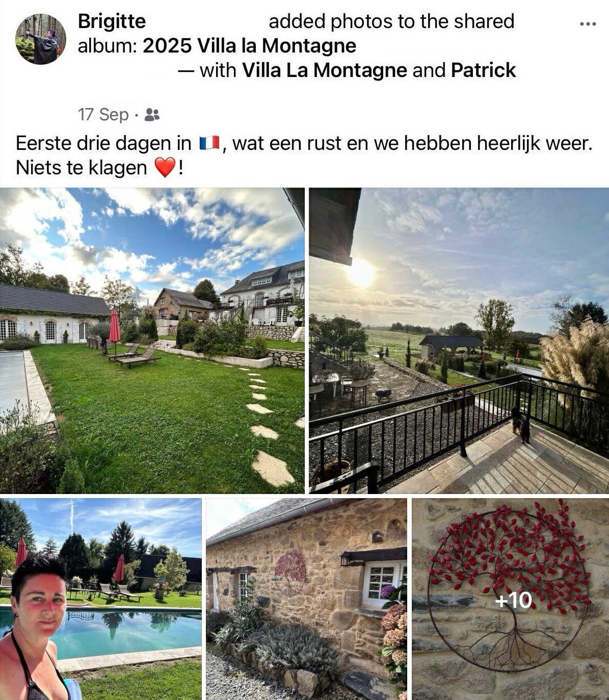Open tagged person Patrick's profile

tap(483, 70)
